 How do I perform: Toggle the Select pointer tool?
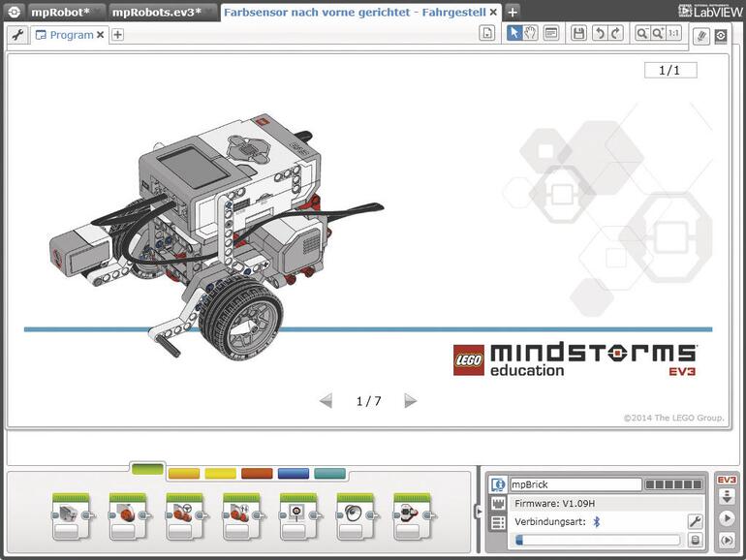pyautogui.click(x=515, y=34)
